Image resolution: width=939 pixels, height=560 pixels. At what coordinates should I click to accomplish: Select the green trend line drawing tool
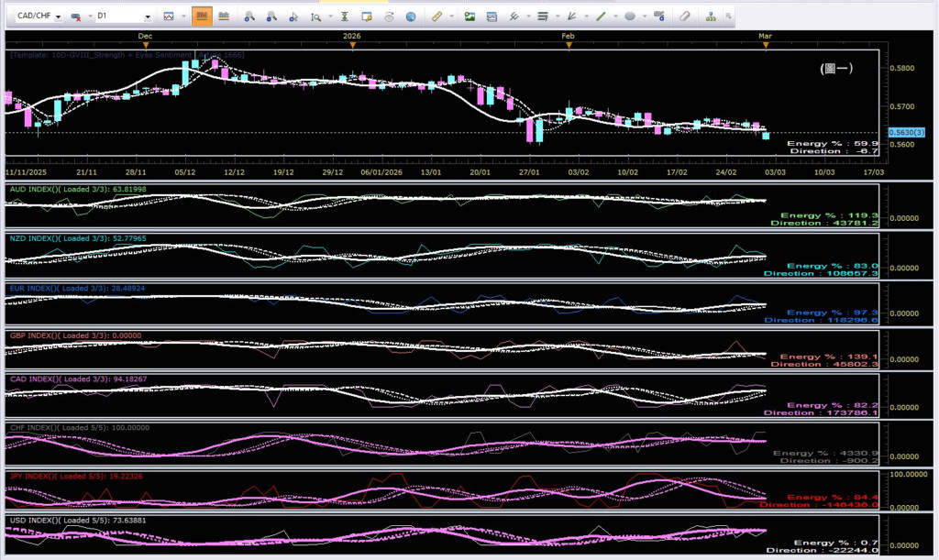[x=602, y=16]
